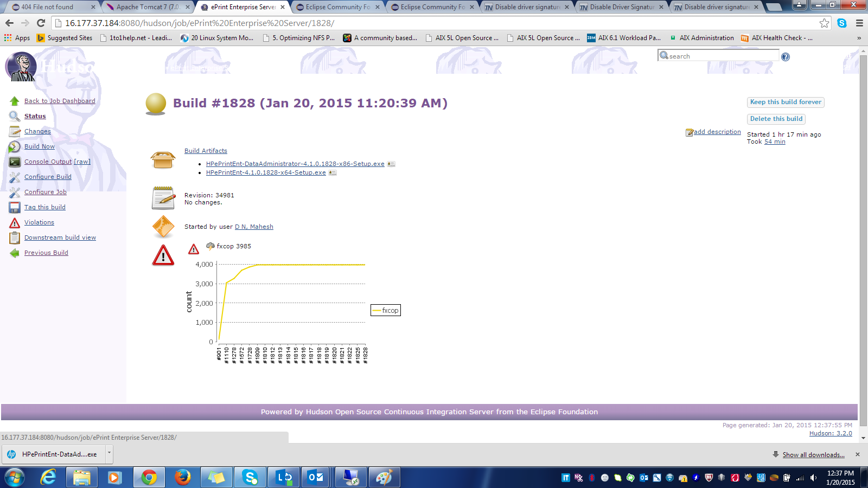Click the fingerprint icon next to x64 Setup.exe
This screenshot has width=868, height=488.
coord(333,172)
